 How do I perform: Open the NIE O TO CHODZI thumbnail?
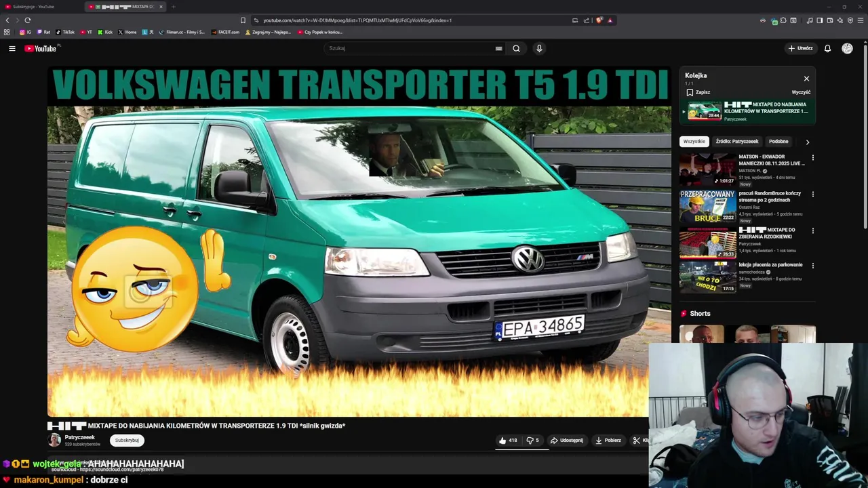pyautogui.click(x=707, y=277)
